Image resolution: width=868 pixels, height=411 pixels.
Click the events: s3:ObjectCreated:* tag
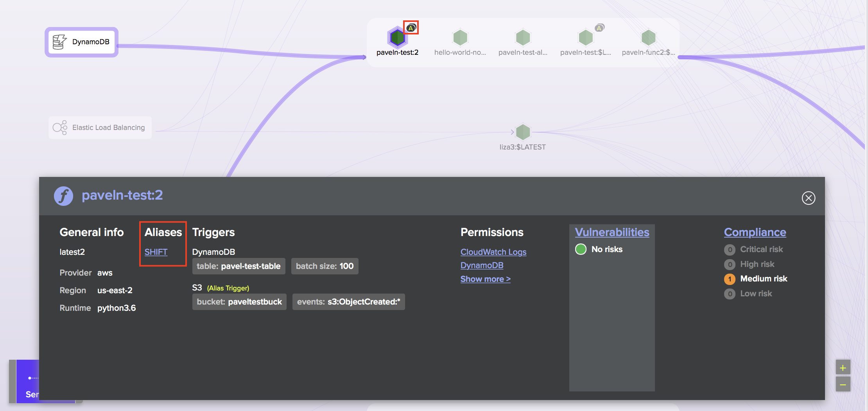click(x=349, y=302)
